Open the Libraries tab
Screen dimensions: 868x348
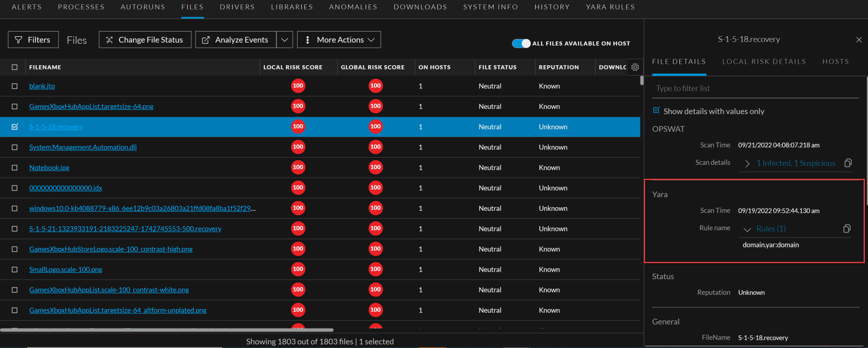292,7
